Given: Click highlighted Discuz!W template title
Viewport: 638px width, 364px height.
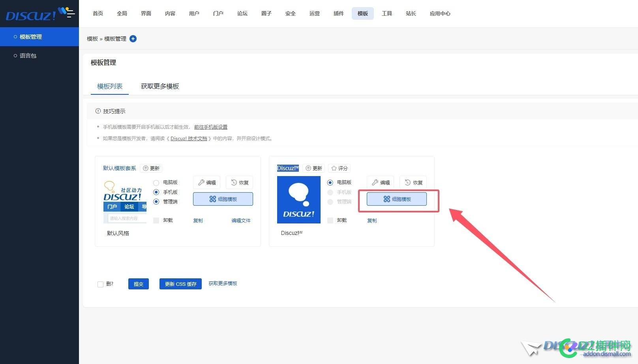Looking at the screenshot, I should (288, 168).
